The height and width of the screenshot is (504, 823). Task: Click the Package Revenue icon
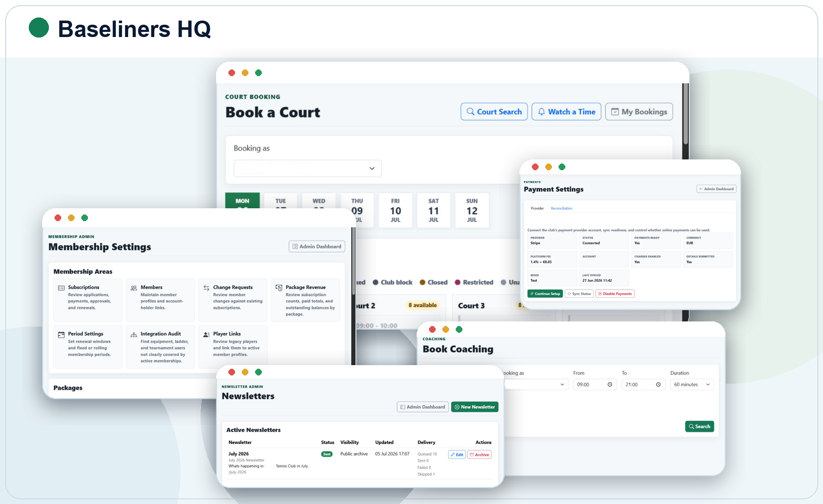(279, 288)
